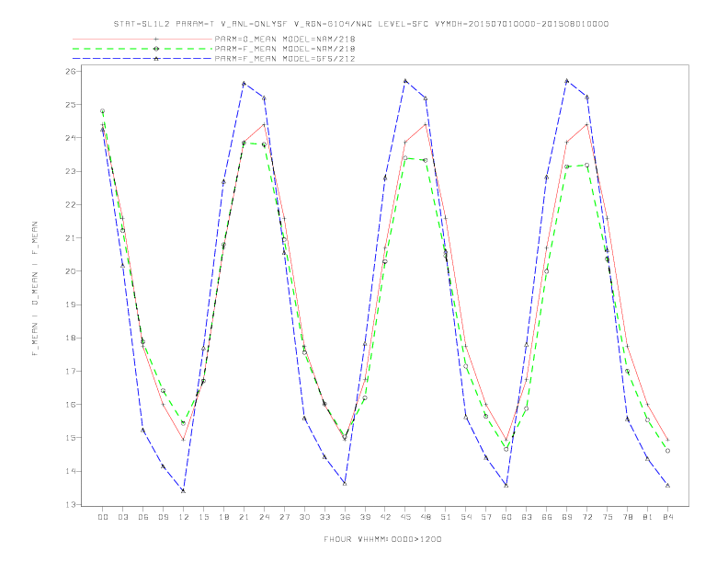Click x-axis forecast hour label 30
The height and width of the screenshot is (563, 728).
304,517
